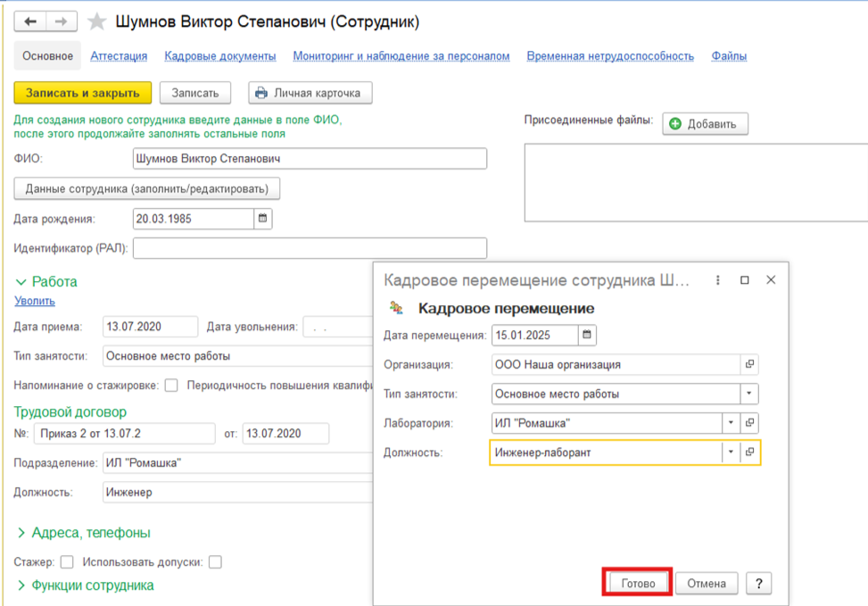The width and height of the screenshot is (868, 606).
Task: Open Должность record via dialog open icon
Action: [x=749, y=452]
